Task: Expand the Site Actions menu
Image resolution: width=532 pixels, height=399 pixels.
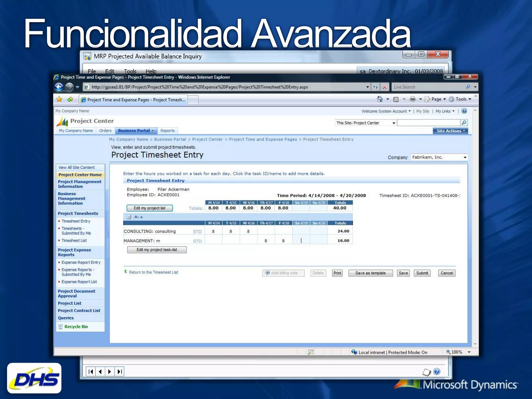Action: tap(450, 131)
